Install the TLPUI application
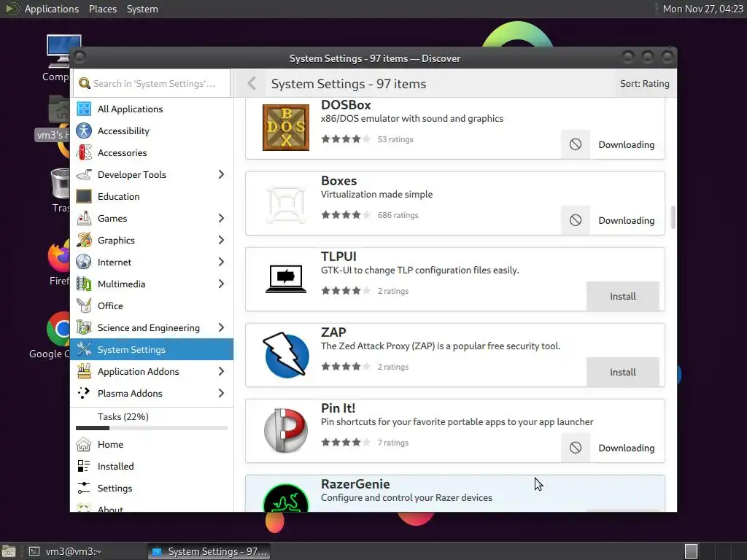The width and height of the screenshot is (747, 560). pyautogui.click(x=623, y=296)
